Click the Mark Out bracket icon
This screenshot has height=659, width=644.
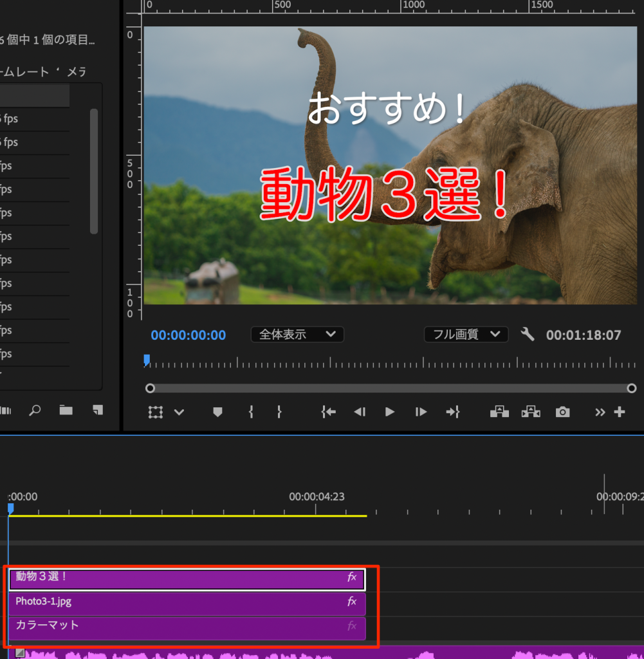pyautogui.click(x=279, y=412)
